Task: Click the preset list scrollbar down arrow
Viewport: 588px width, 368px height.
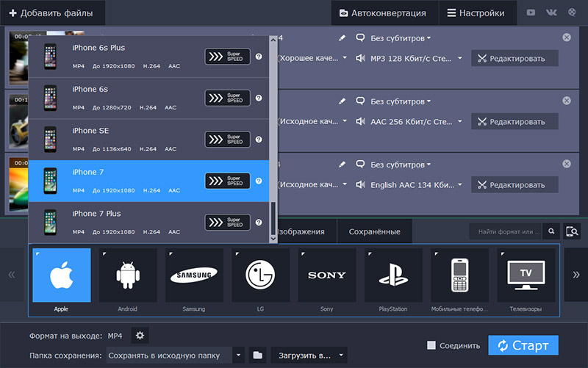Action: 274,239
